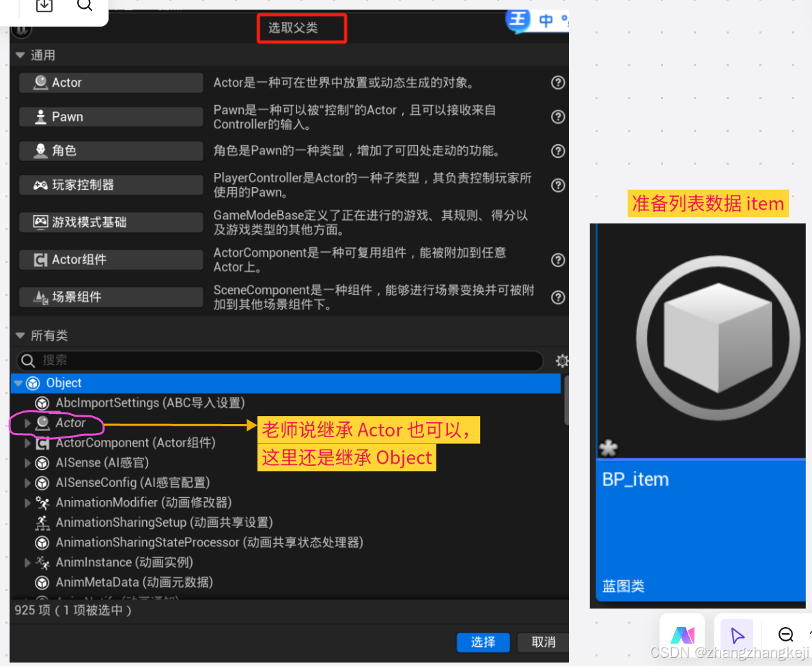
Task: Click the 选择 (Select) button
Action: (483, 642)
